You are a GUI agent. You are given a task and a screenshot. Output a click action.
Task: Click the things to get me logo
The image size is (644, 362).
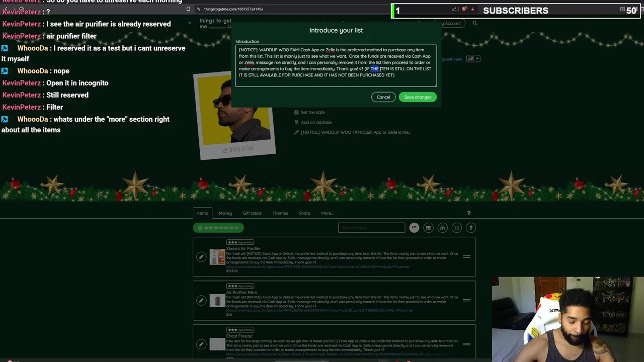pyautogui.click(x=215, y=24)
